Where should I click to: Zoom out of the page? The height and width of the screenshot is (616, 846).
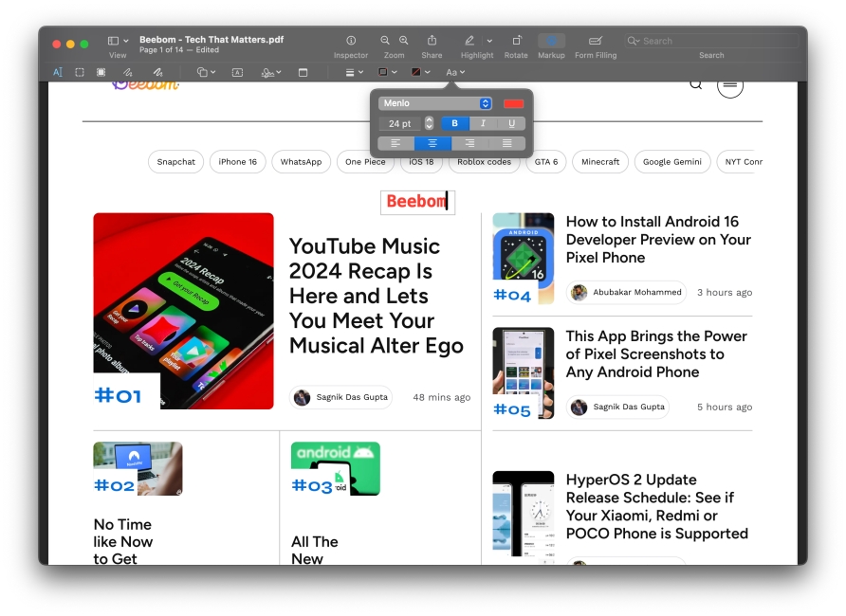coord(385,41)
